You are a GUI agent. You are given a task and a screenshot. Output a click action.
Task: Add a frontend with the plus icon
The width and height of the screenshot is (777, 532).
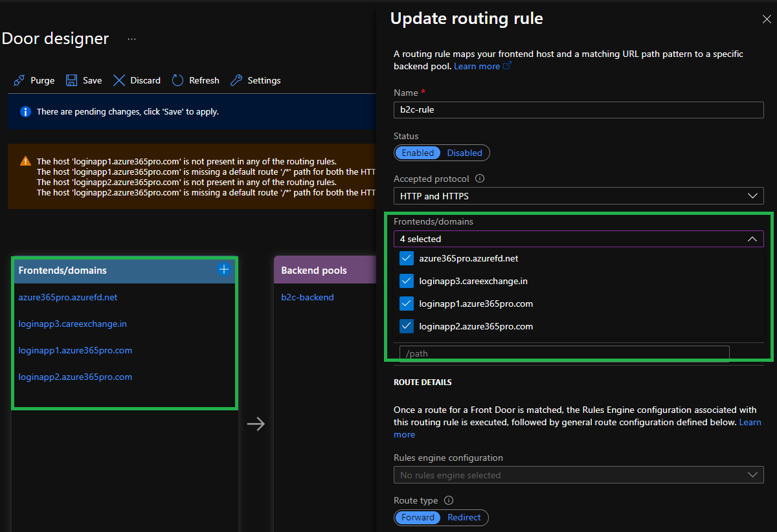click(x=224, y=269)
